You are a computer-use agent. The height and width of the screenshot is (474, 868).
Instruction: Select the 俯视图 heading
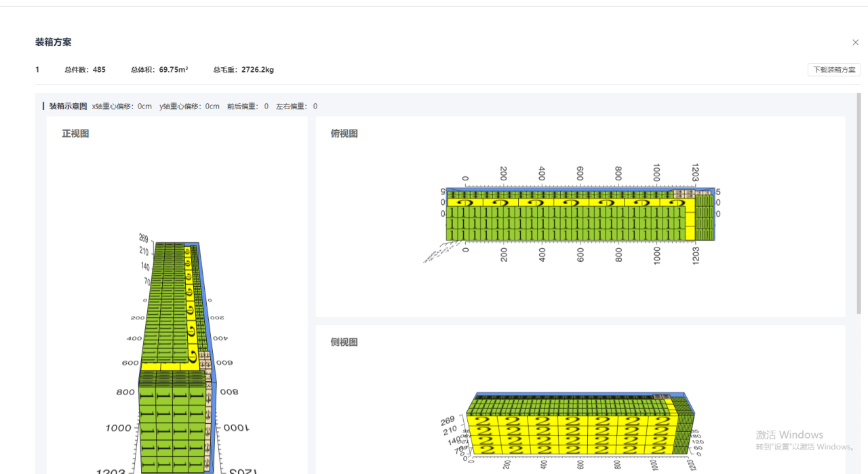[x=344, y=134]
